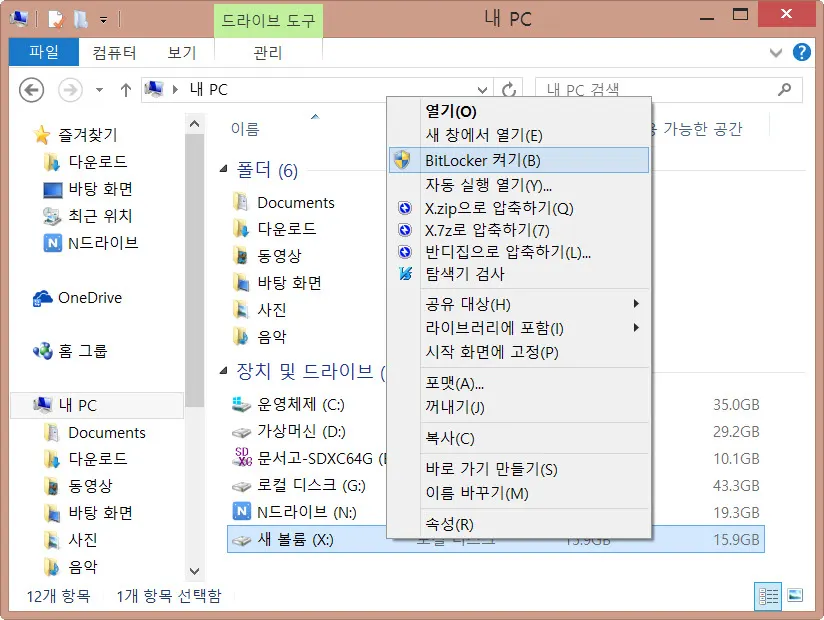Switch to the 보기 ribbon tab
The image size is (824, 620).
coord(179,53)
